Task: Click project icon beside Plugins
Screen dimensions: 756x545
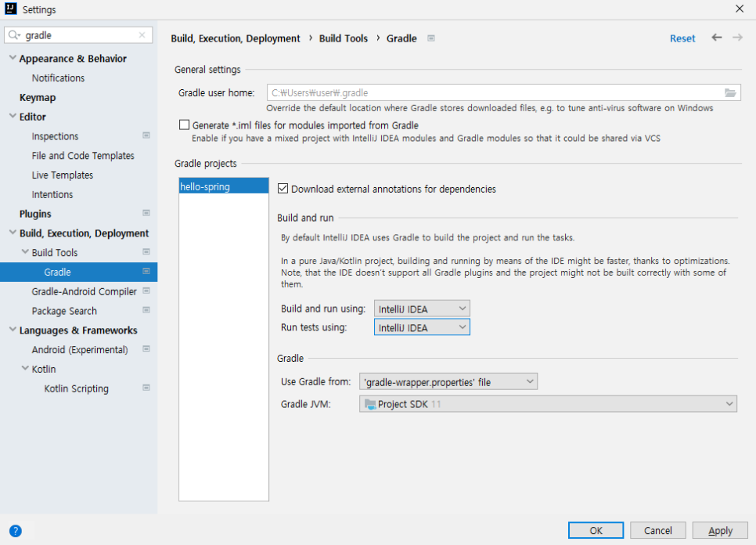Action: tap(146, 213)
